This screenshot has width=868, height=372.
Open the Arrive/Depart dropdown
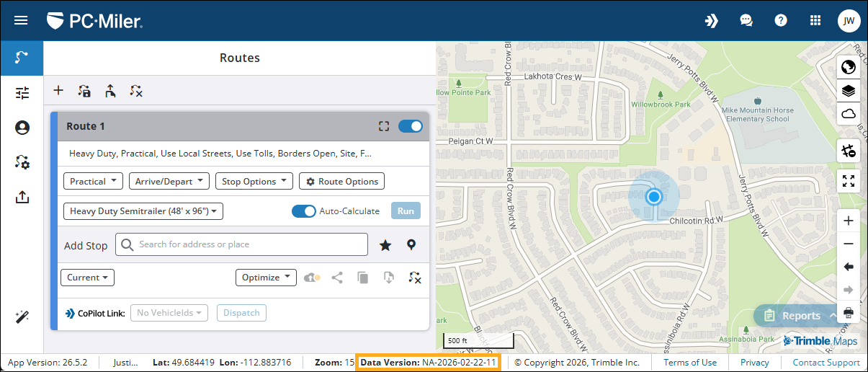169,182
